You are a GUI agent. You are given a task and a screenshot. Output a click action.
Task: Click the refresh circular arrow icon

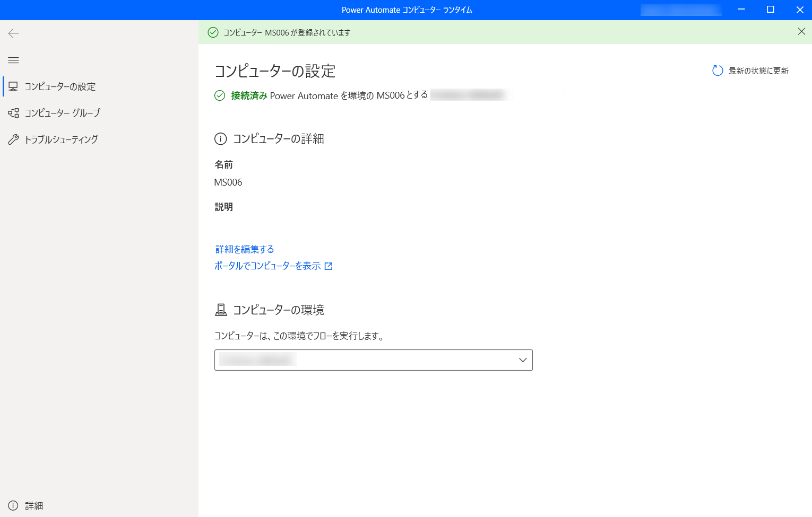tap(718, 71)
